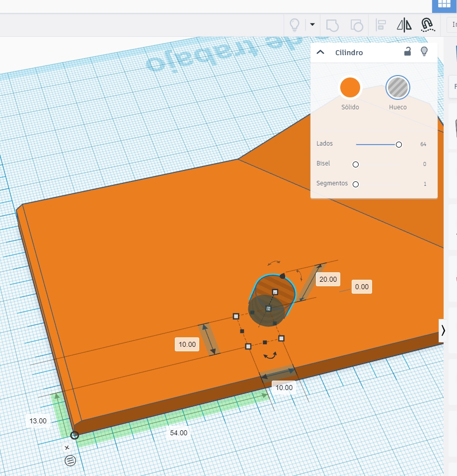
Task: Click the Mirror tool in the toolbar
Action: [404, 24]
